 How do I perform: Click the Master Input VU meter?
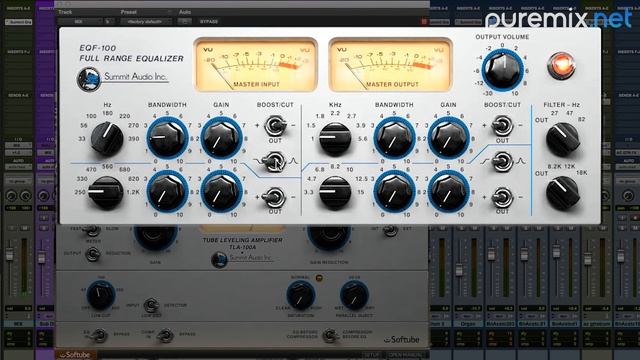[x=256, y=65]
